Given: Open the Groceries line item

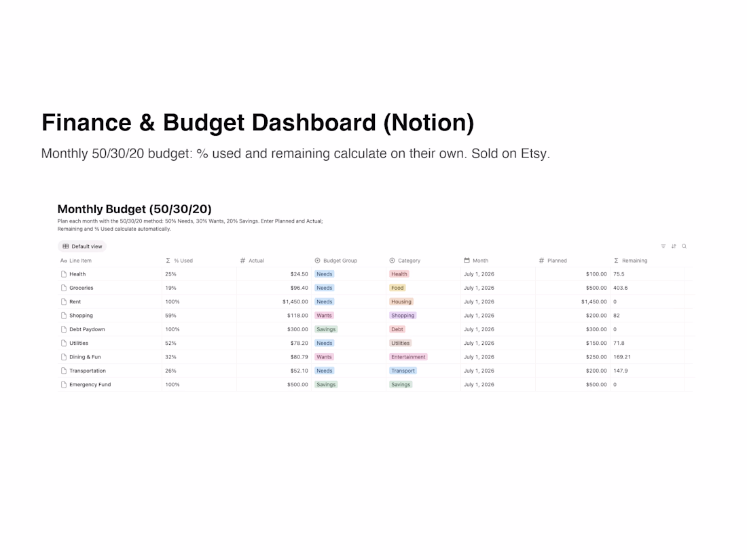Looking at the screenshot, I should [x=81, y=288].
